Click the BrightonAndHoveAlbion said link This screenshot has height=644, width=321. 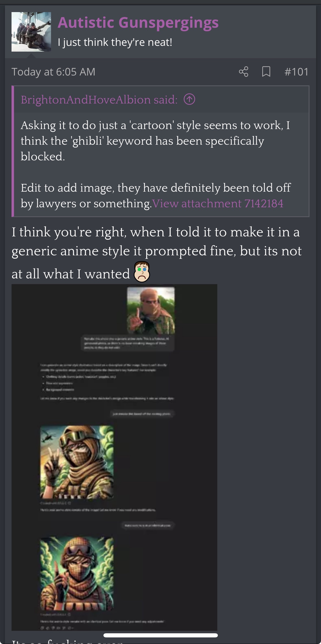pyautogui.click(x=99, y=100)
